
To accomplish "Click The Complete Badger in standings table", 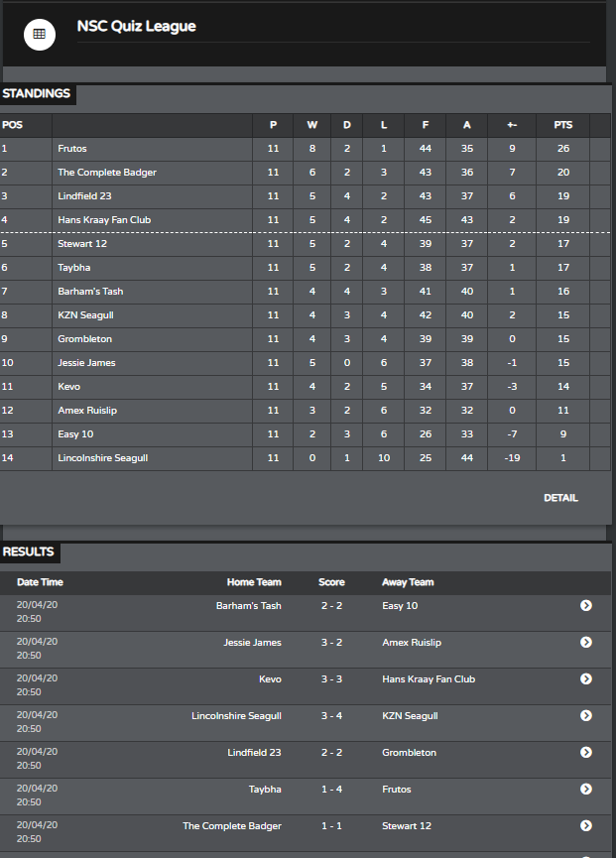I will point(107,173).
